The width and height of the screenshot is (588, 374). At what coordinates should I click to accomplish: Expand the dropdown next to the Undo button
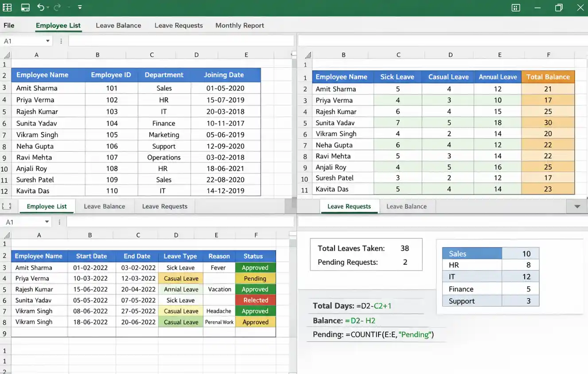(48, 7)
